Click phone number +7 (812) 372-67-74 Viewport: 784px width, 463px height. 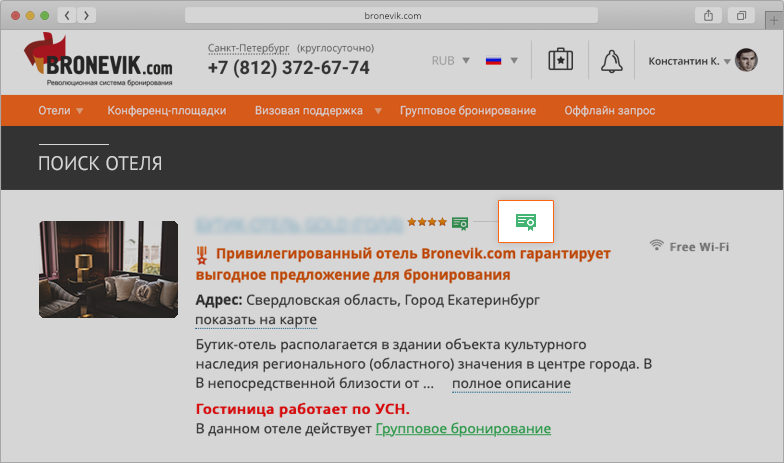click(288, 68)
